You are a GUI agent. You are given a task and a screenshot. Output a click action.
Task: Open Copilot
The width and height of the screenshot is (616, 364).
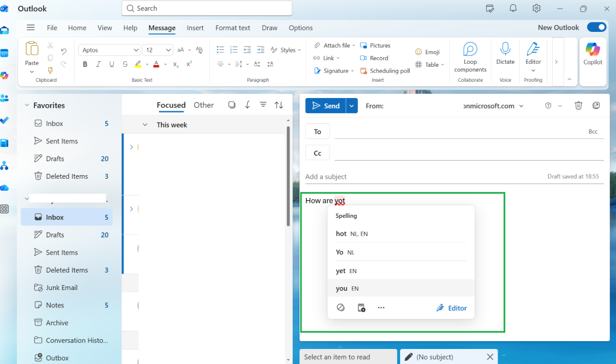click(x=593, y=54)
